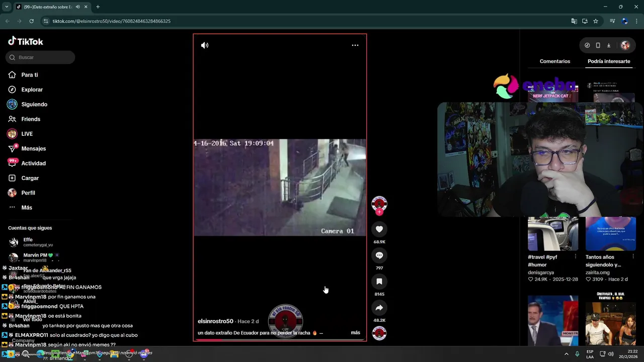Viewport: 644px width, 362px height.
Task: Like the video with the heart icon
Action: (x=379, y=229)
